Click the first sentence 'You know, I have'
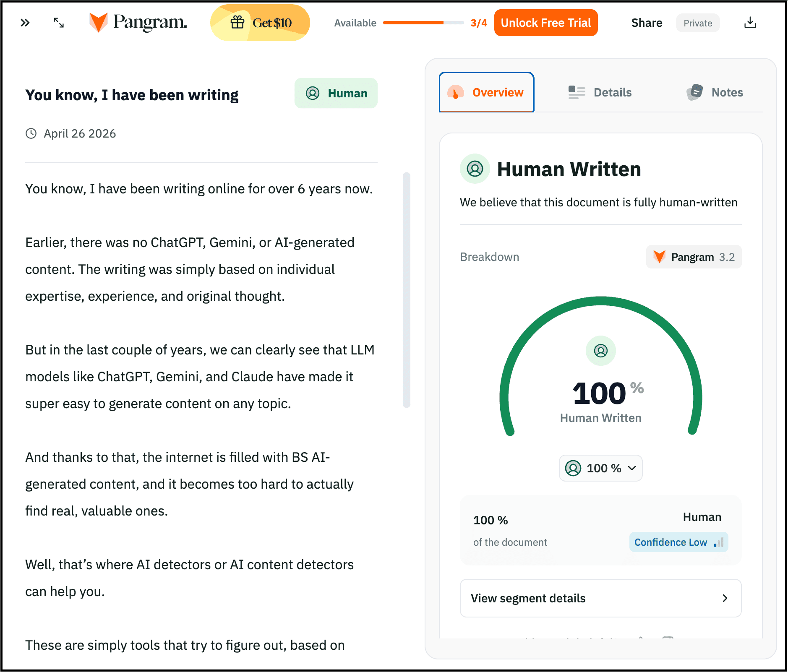This screenshot has width=788, height=672. 199,189
